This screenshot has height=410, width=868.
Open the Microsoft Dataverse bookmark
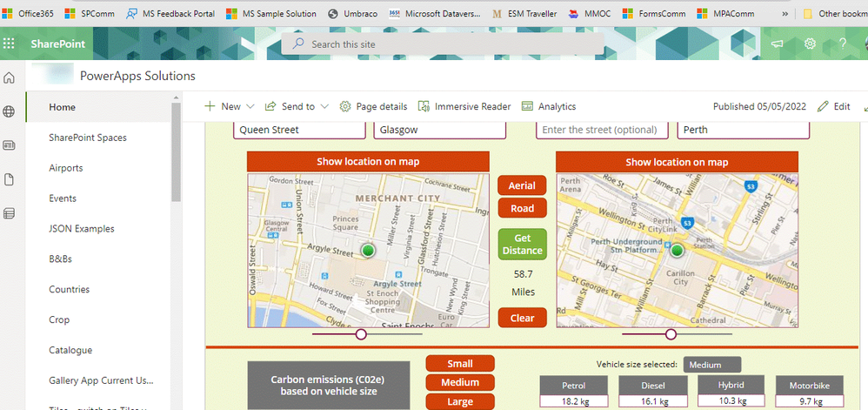[435, 13]
